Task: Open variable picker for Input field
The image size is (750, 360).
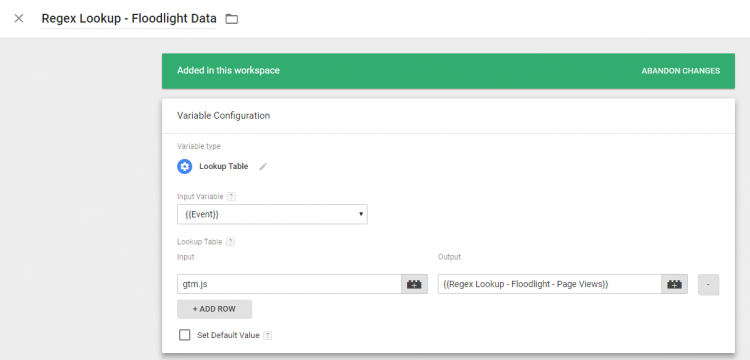Action: (414, 284)
